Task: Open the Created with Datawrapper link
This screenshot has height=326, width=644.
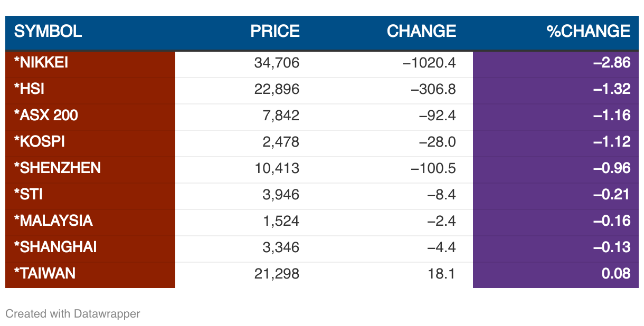Action: click(73, 314)
